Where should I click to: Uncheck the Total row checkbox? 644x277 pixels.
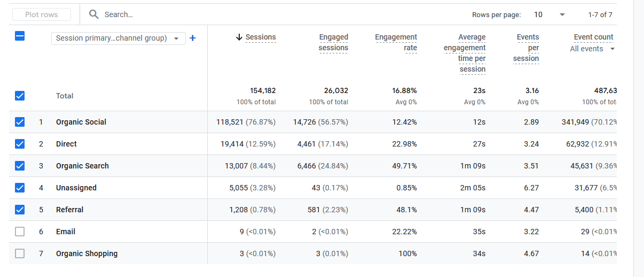(20, 96)
